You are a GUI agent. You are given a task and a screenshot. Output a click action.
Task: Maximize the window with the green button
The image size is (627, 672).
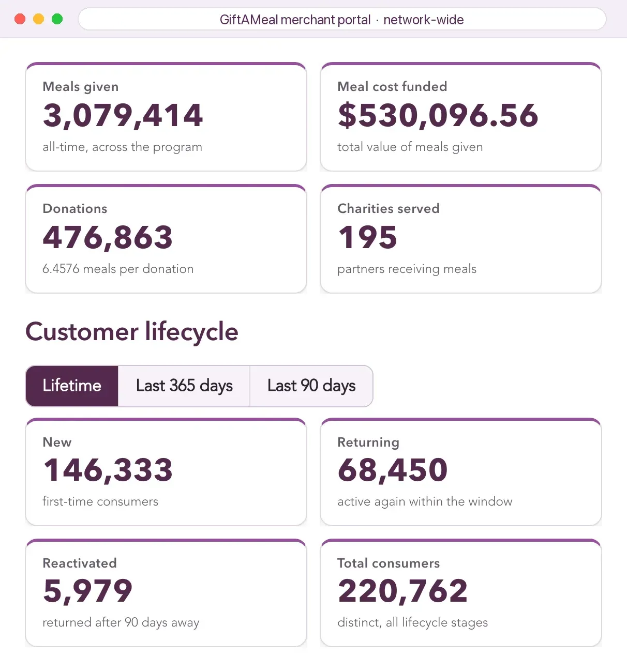[57, 19]
